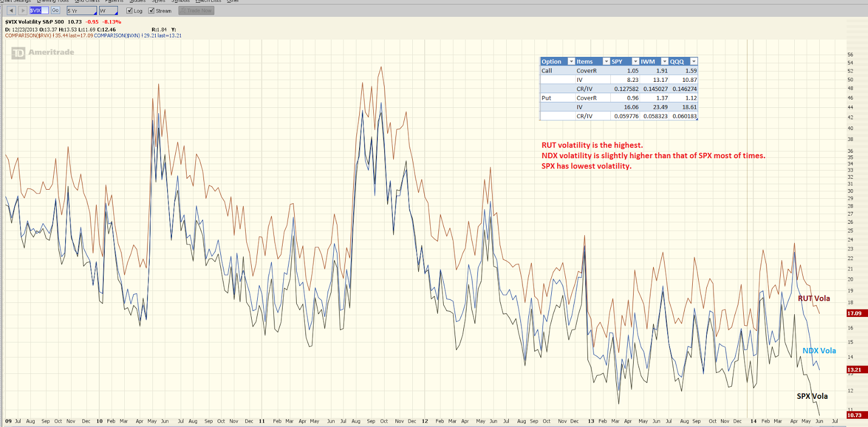The image size is (868, 427).
Task: Click IWM call IV value 13.17
Action: click(x=660, y=80)
